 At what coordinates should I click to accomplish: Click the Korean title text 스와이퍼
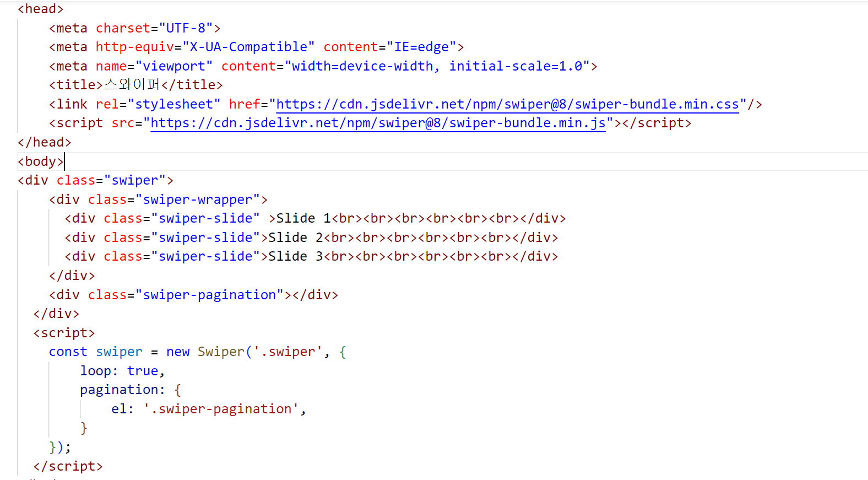tap(132, 85)
